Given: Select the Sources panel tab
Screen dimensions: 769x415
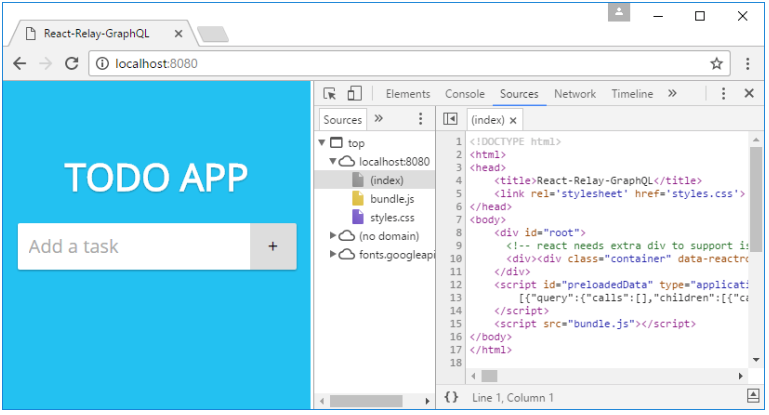Looking at the screenshot, I should pyautogui.click(x=519, y=94).
